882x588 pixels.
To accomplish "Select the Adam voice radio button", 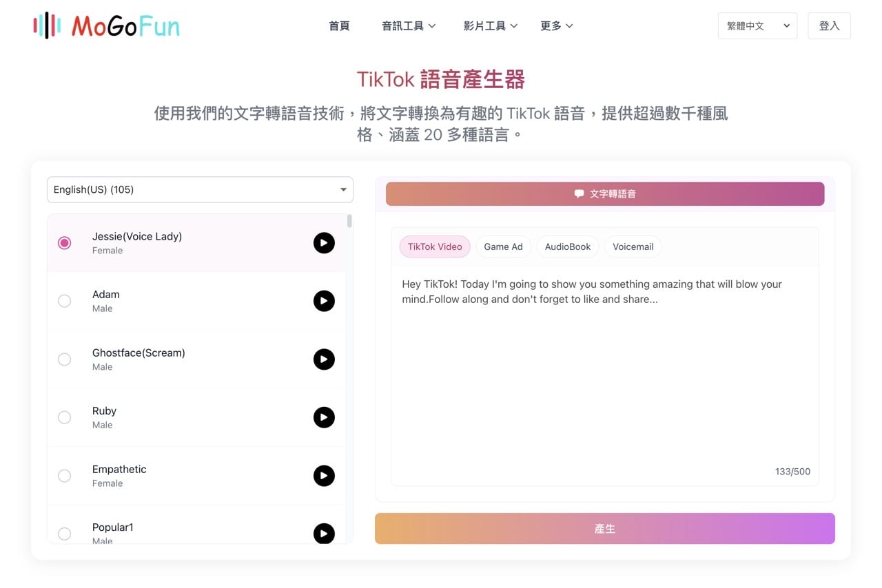I will (64, 301).
